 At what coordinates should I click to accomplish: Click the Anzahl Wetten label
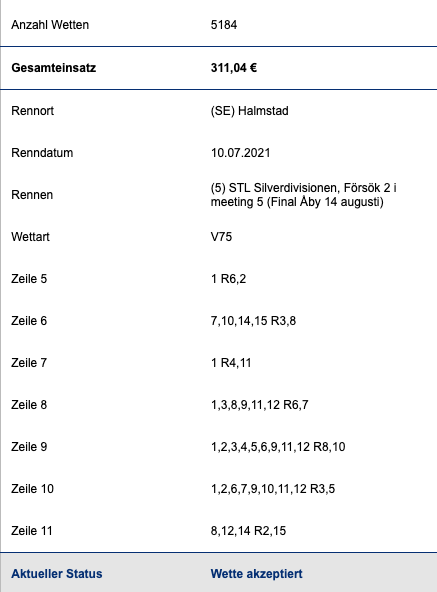[50, 25]
